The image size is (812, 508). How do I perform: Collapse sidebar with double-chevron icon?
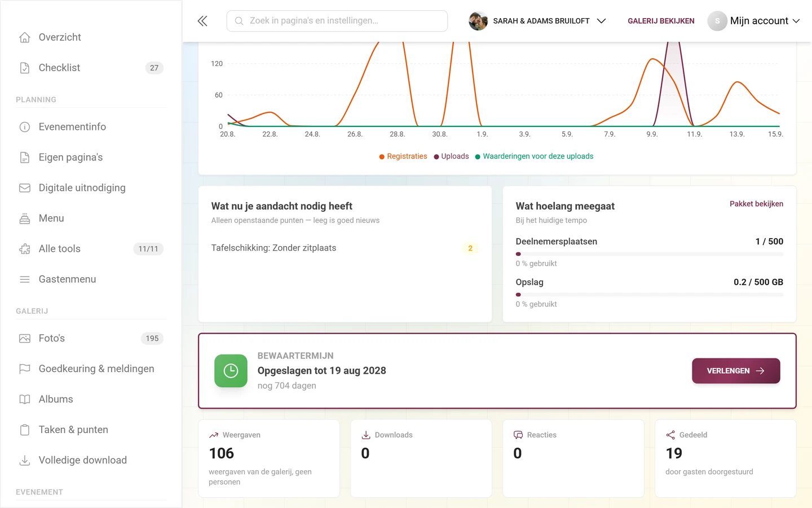(202, 21)
